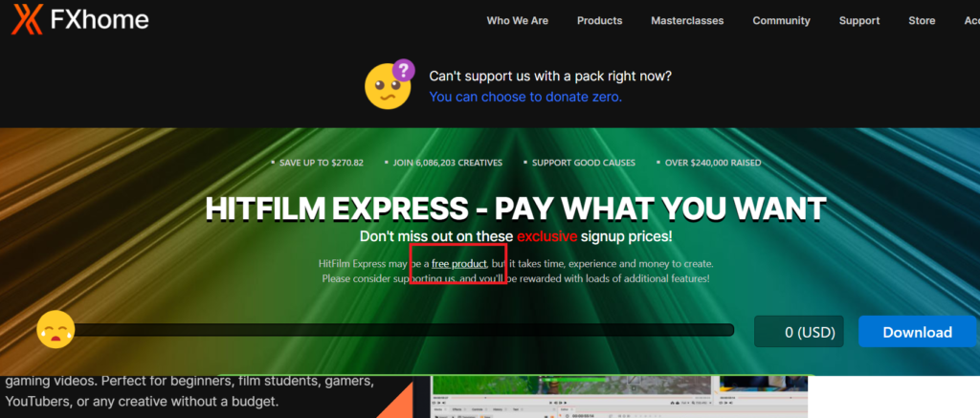Click the 0 (USD) amount field
The image size is (980, 418).
799,332
